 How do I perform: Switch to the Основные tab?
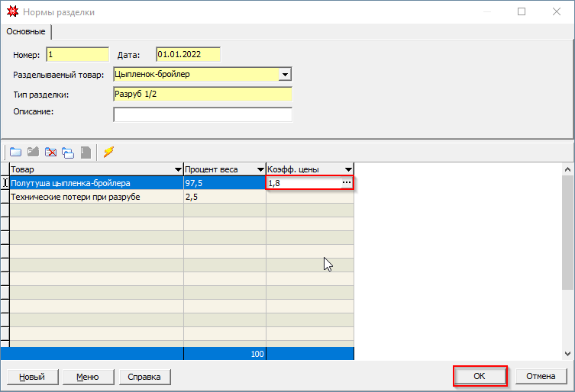pyautogui.click(x=26, y=31)
